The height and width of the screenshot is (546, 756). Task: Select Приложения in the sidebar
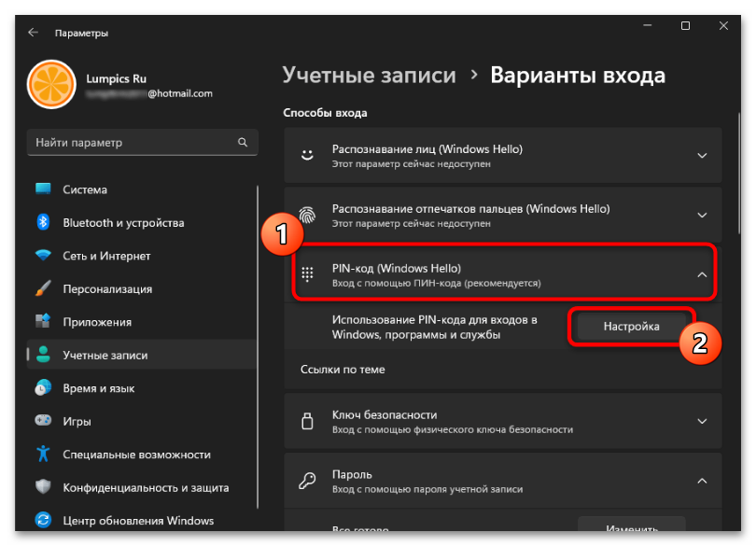pyautogui.click(x=97, y=322)
